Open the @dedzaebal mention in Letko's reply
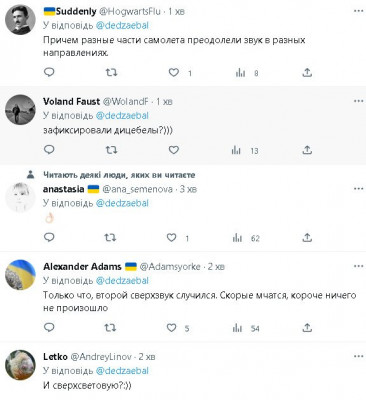This screenshot has height=400, width=366. coord(122,371)
